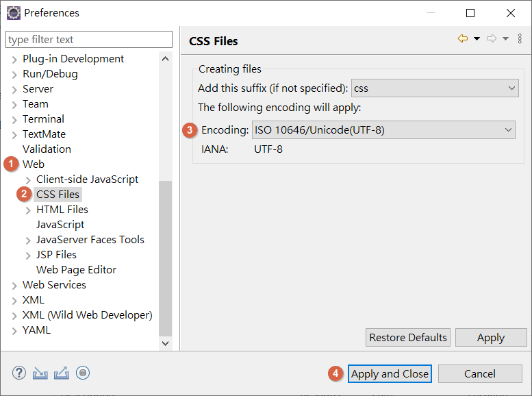
Task: Select Validation in the tree
Action: pyautogui.click(x=47, y=149)
